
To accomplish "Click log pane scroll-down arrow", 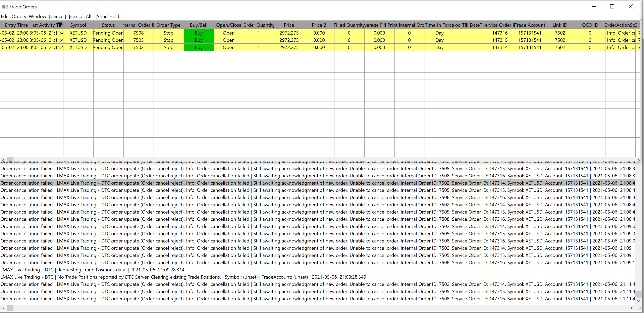I will point(638,301).
